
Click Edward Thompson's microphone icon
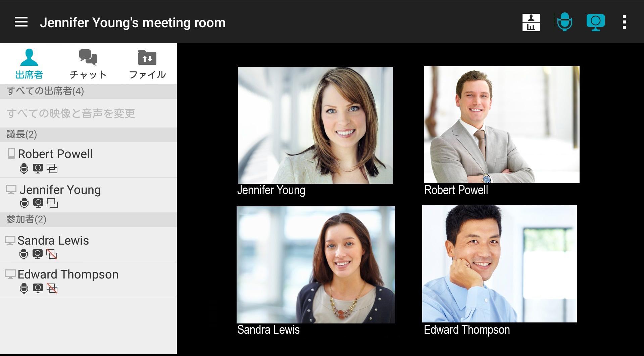coord(24,288)
